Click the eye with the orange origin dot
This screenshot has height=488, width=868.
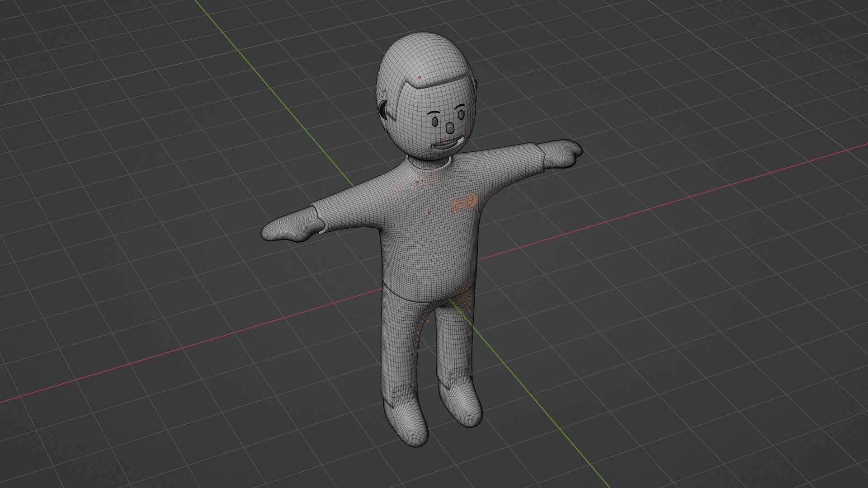point(434,122)
